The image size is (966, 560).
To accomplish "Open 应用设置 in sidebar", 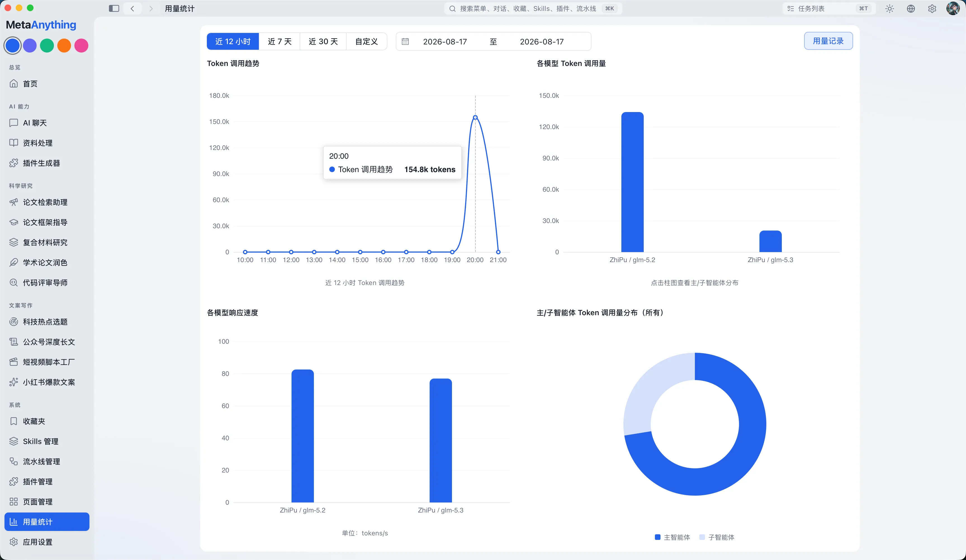I will coord(47,542).
